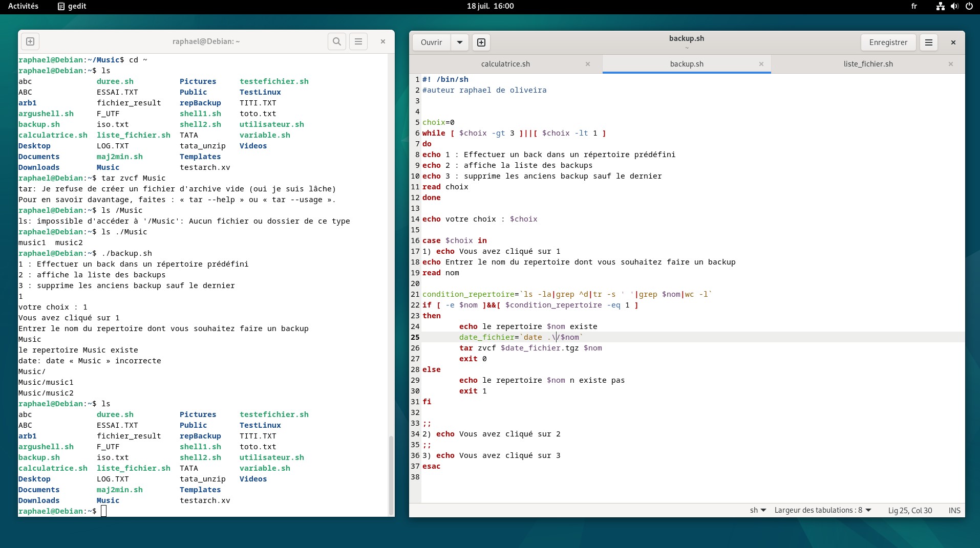This screenshot has height=548, width=980.
Task: Open the tab width dropdown
Action: click(x=822, y=510)
